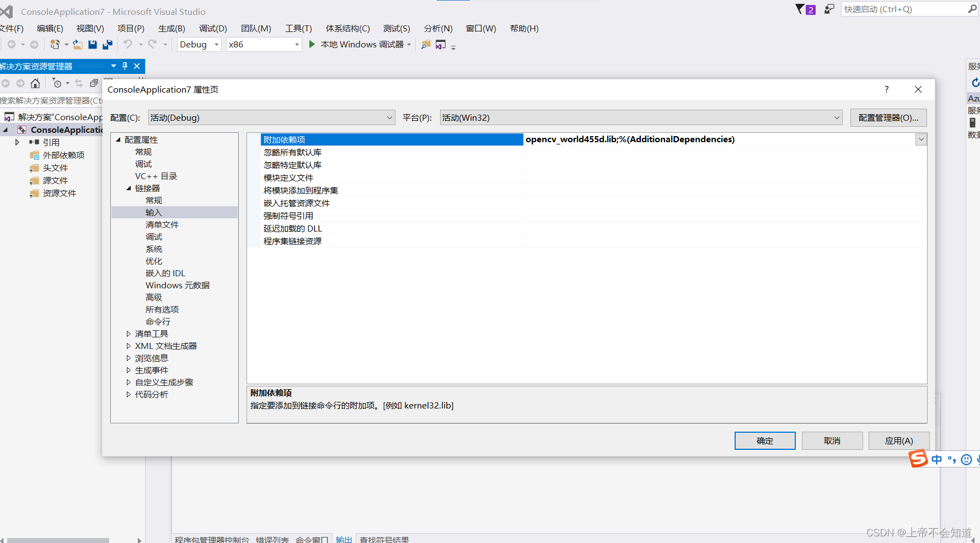Open the 配置(C) combo box
Screen dimensions: 980x543
click(x=272, y=117)
